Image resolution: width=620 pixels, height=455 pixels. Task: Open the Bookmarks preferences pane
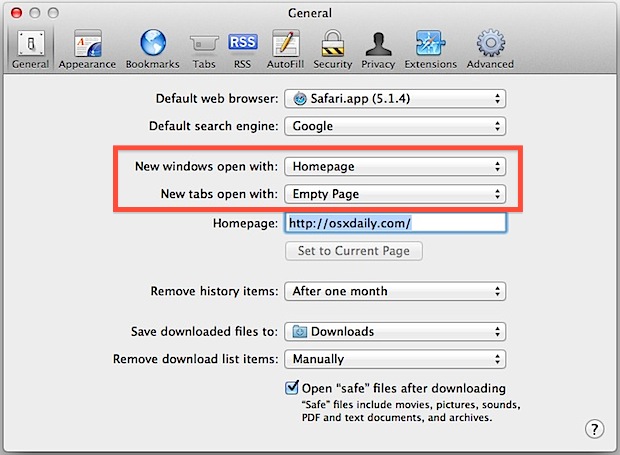click(153, 49)
